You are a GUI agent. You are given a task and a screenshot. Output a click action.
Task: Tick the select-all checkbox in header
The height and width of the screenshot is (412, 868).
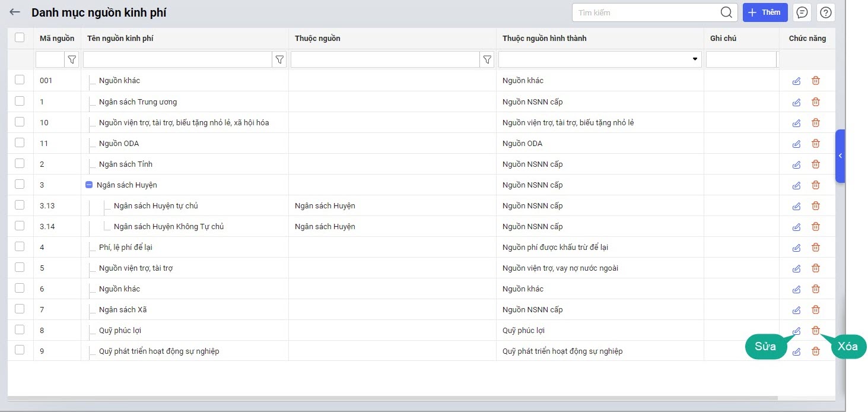[20, 38]
